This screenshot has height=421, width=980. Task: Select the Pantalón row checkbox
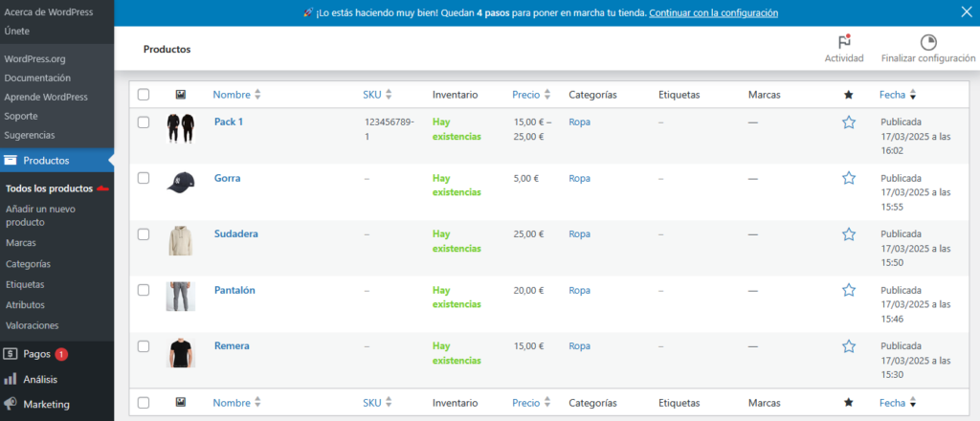[x=144, y=290]
